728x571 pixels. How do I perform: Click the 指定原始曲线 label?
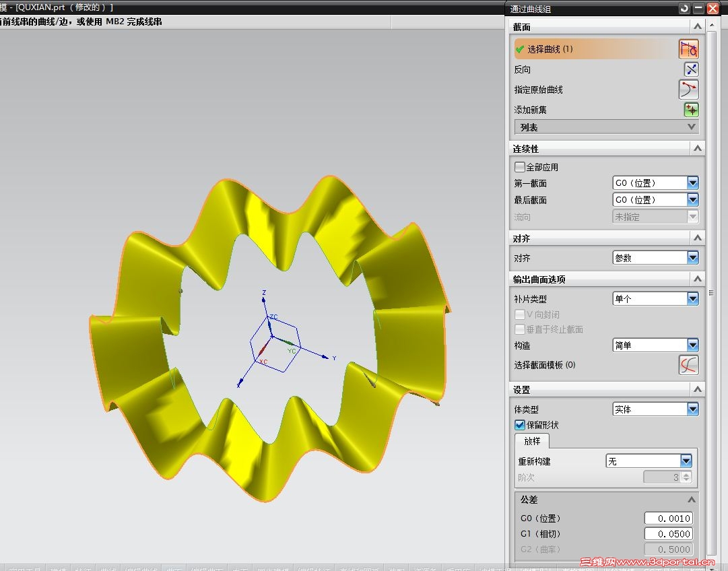(x=538, y=90)
